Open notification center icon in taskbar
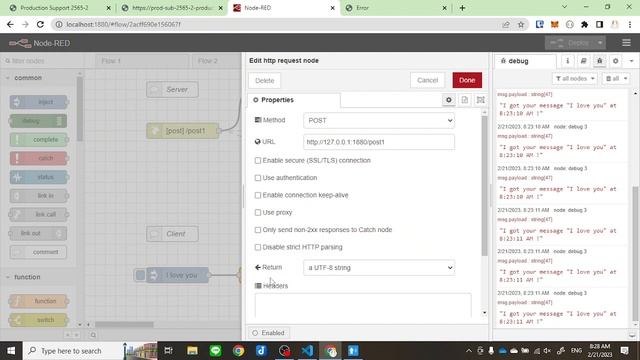 (x=624, y=351)
